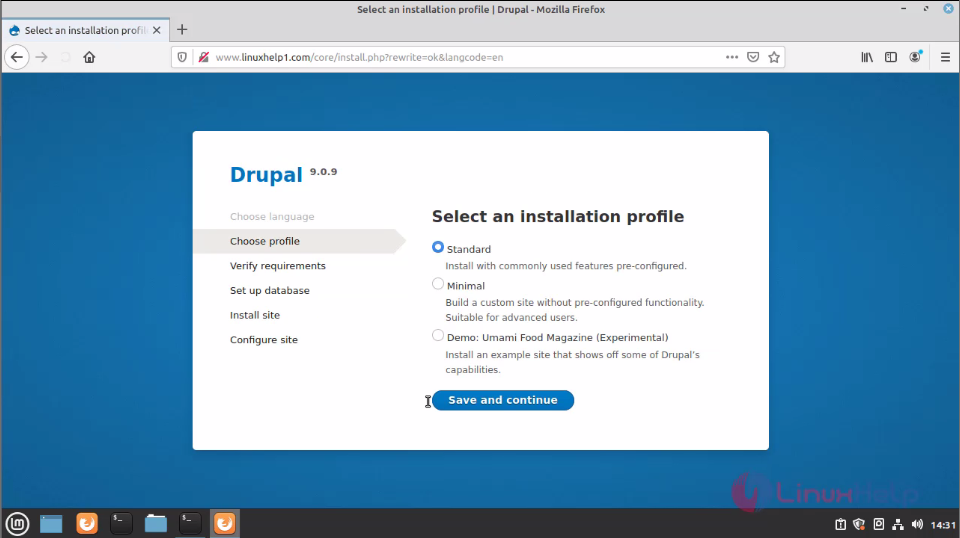
Task: Go back to the previous page
Action: coord(17,57)
